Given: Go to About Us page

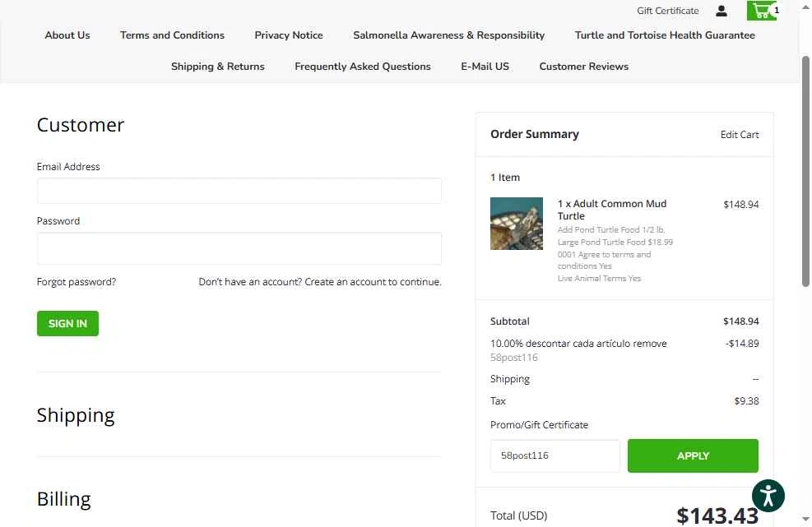Looking at the screenshot, I should pos(67,35).
